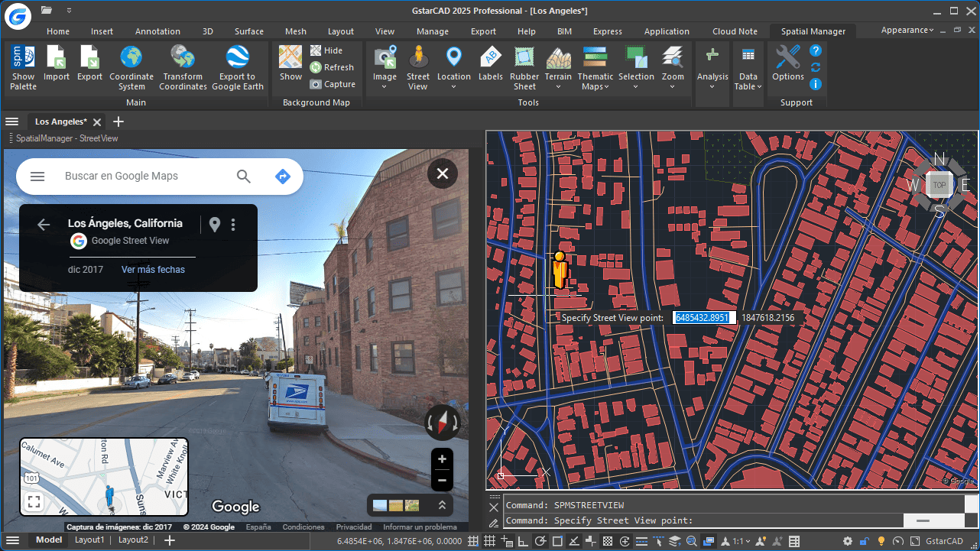This screenshot has height=551, width=980.
Task: Switch to the Home ribbon tab
Action: (58, 31)
